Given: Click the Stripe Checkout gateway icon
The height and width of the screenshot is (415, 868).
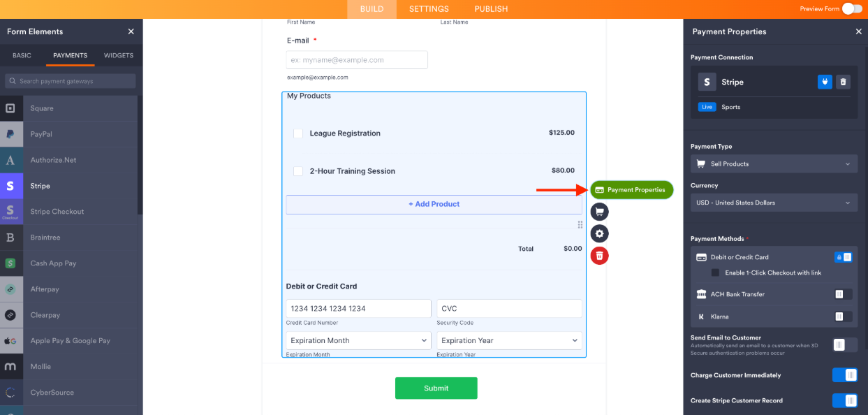Looking at the screenshot, I should pos(10,212).
